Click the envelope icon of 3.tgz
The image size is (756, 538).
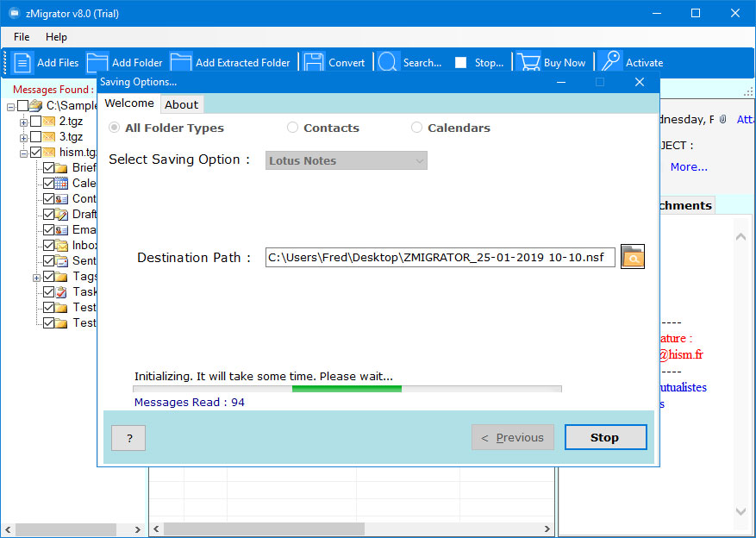tap(48, 137)
